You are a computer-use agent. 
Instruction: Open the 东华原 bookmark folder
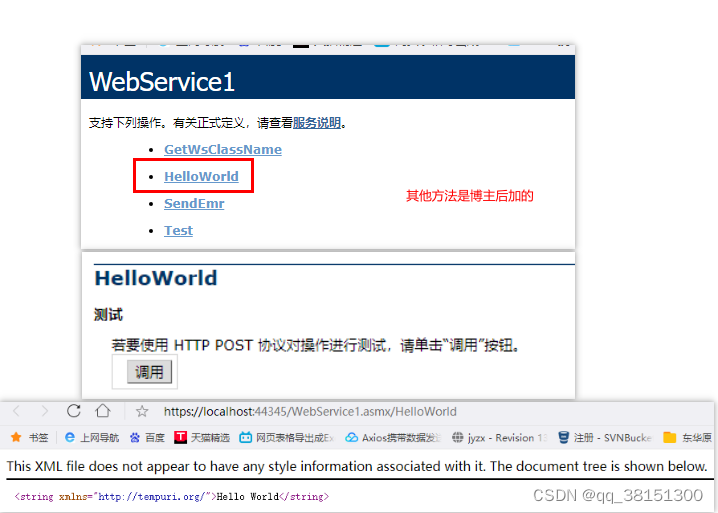click(687, 437)
